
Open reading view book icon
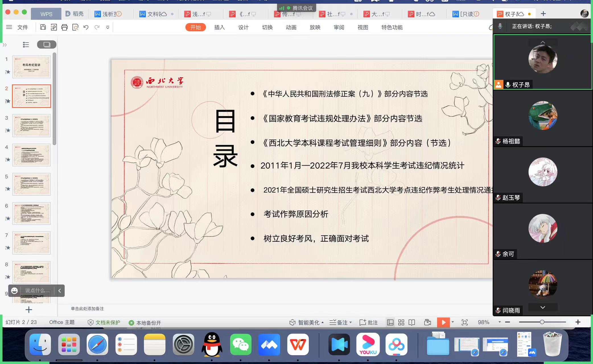tap(412, 322)
